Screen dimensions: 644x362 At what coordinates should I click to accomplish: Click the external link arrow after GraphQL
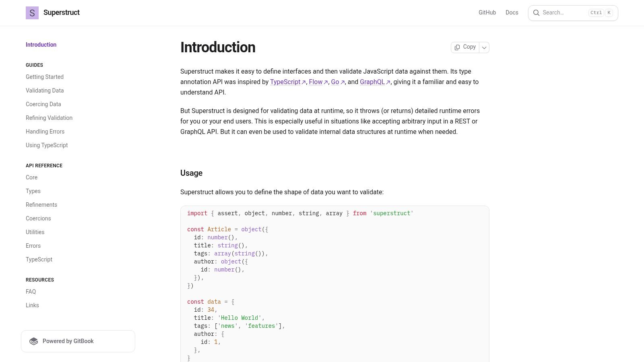click(388, 82)
